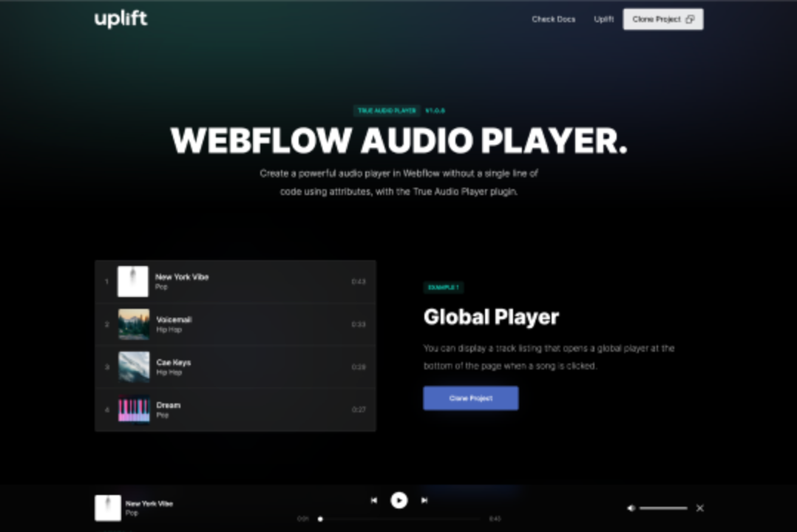Close the bottom global player

pos(700,508)
